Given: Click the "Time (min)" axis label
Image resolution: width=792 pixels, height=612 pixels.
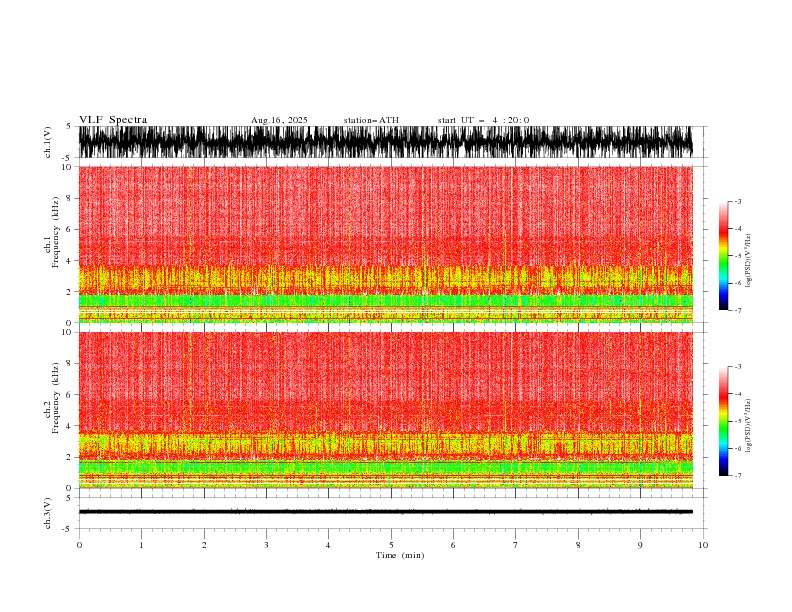Looking at the screenshot, I should [400, 555].
